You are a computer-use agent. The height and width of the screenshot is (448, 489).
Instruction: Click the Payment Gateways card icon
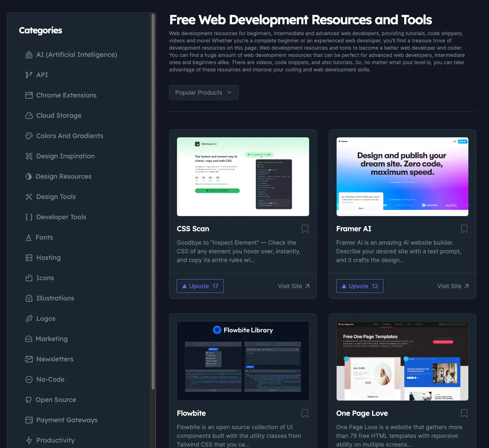click(x=29, y=420)
